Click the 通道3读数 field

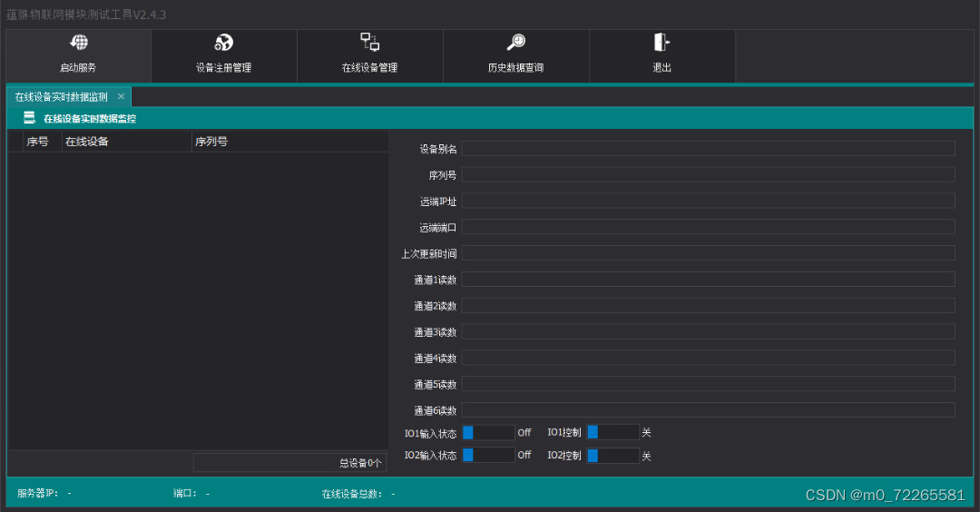tap(708, 332)
